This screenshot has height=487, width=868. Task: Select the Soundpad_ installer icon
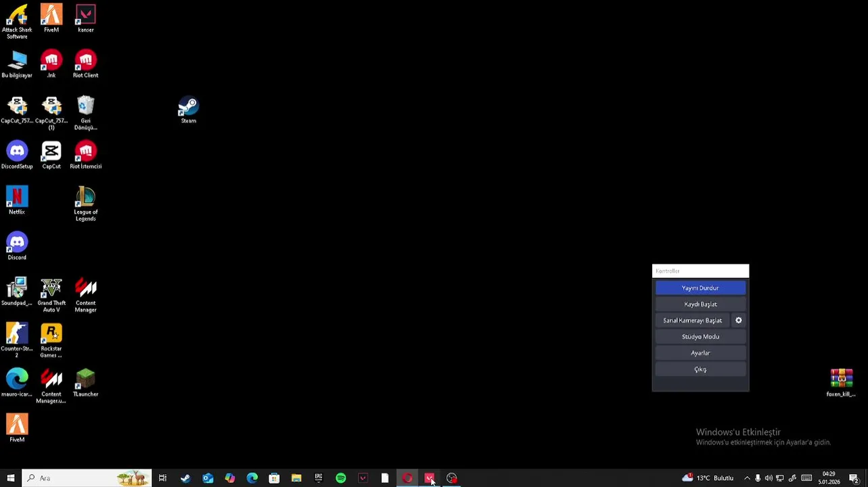(17, 292)
